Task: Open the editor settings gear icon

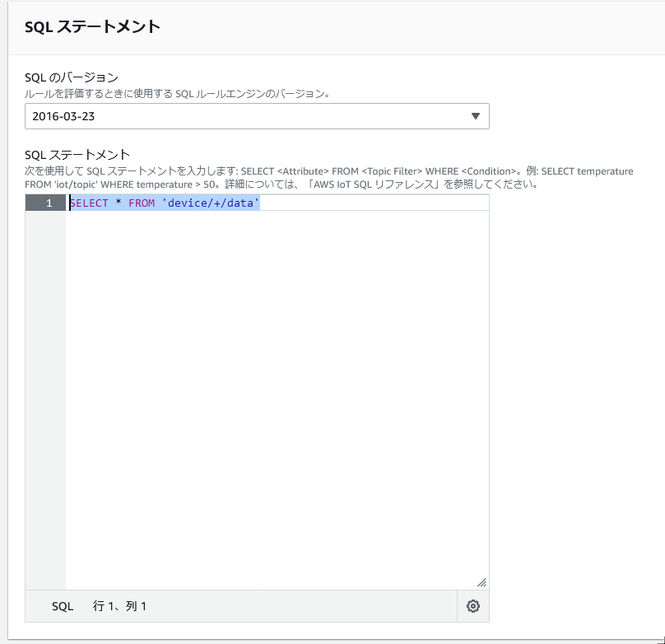Action: tap(473, 606)
